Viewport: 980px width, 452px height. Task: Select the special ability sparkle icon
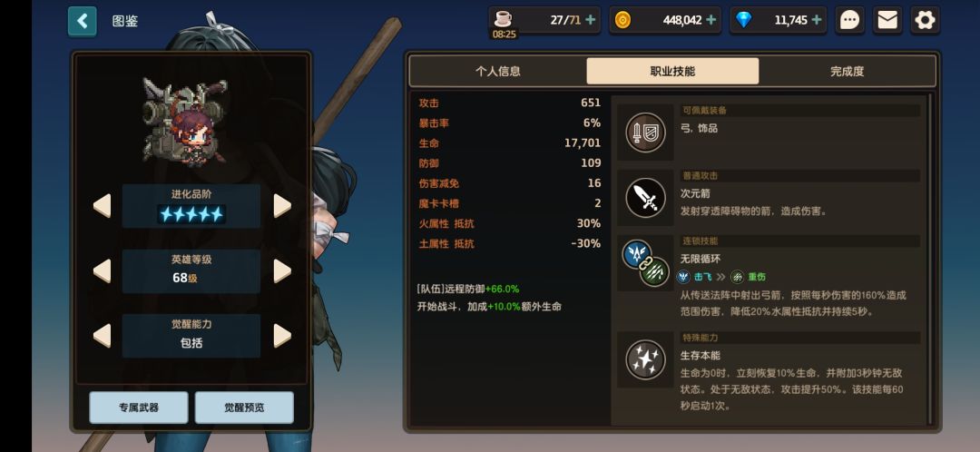point(645,359)
